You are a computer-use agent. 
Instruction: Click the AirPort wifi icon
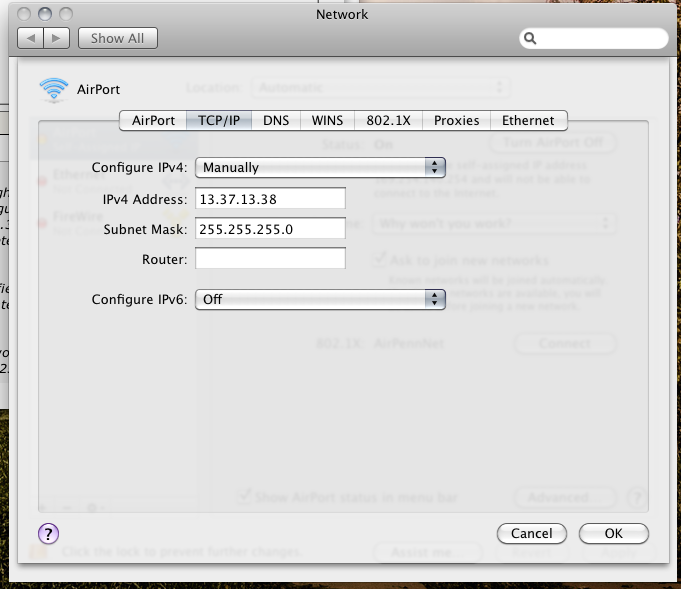[x=54, y=90]
